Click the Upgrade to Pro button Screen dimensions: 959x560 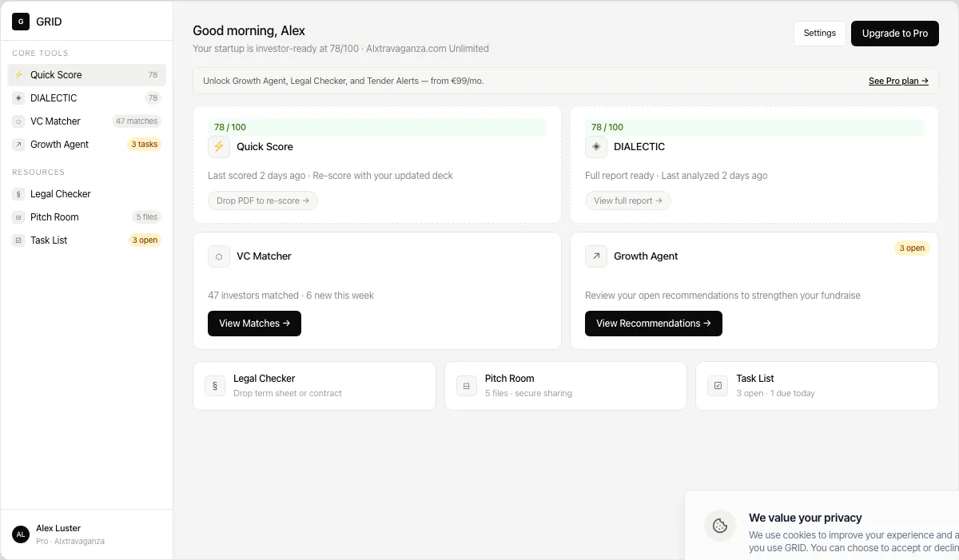click(x=894, y=34)
